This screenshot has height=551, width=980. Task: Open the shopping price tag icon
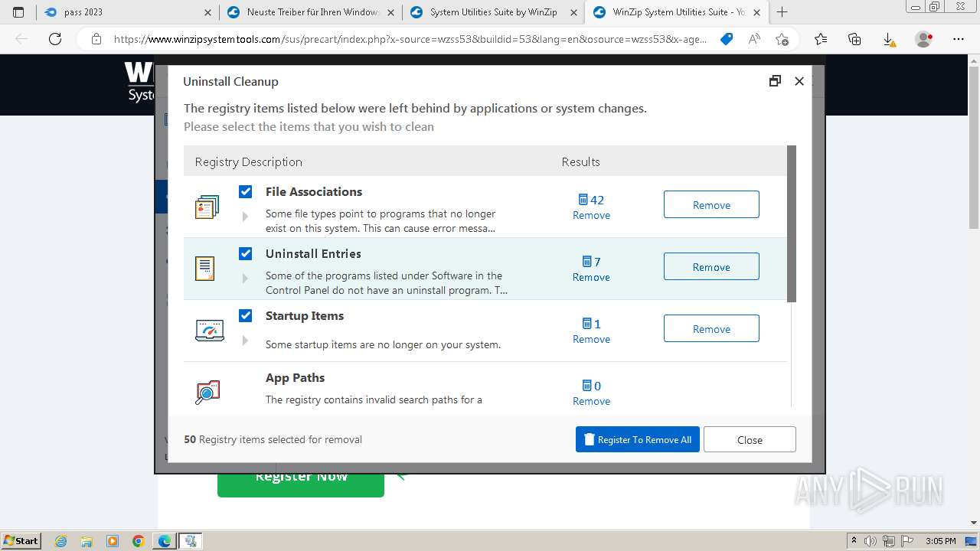[x=727, y=39]
